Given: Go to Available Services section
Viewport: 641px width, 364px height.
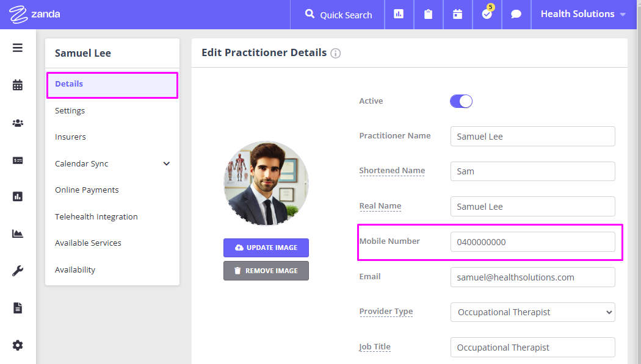Looking at the screenshot, I should pyautogui.click(x=88, y=243).
